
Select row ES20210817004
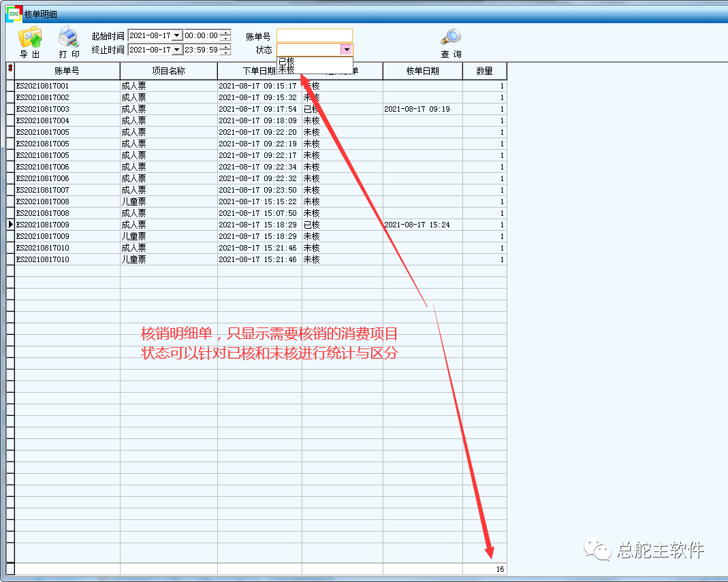[x=260, y=120]
